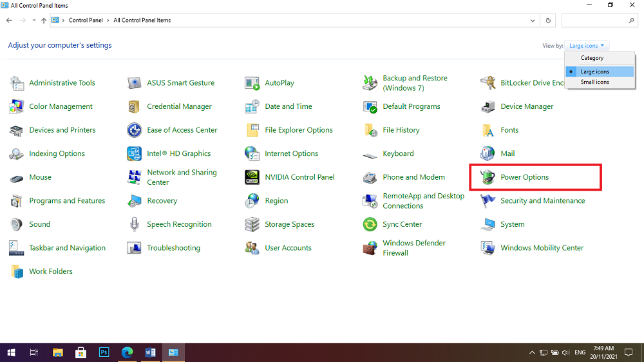Click the Sound link
This screenshot has width=644, height=362.
click(40, 224)
